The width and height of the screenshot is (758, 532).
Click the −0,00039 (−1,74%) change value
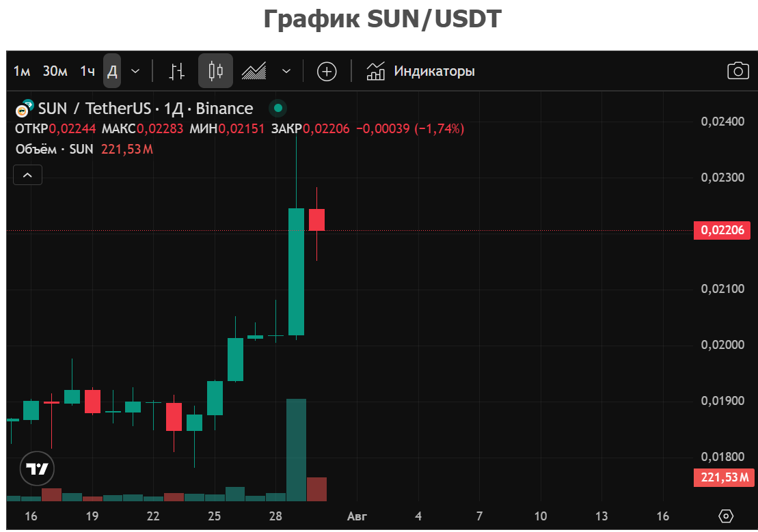coord(410,129)
